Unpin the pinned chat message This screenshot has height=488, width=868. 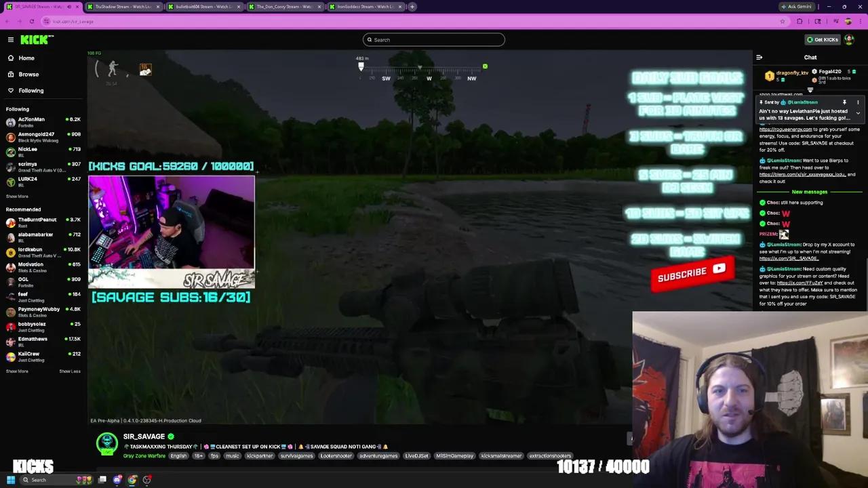pos(844,102)
